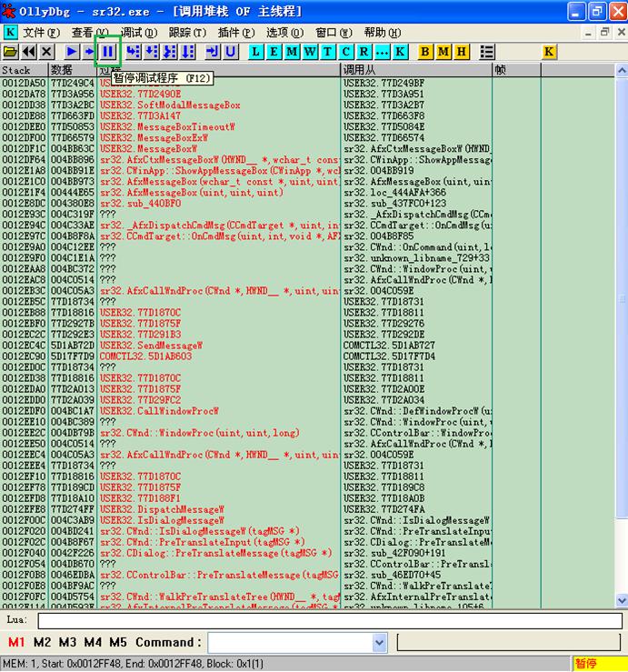
Task: Click the Restart program rewind icon
Action: (29, 52)
